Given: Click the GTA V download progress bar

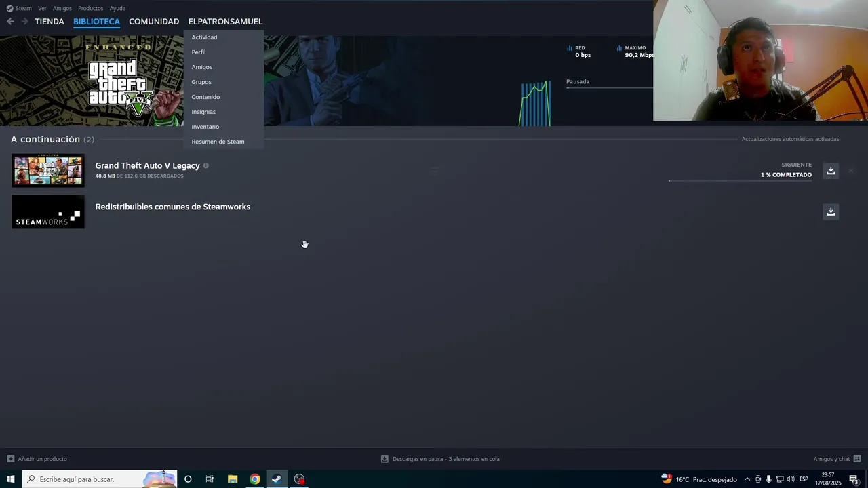Looking at the screenshot, I should point(740,181).
